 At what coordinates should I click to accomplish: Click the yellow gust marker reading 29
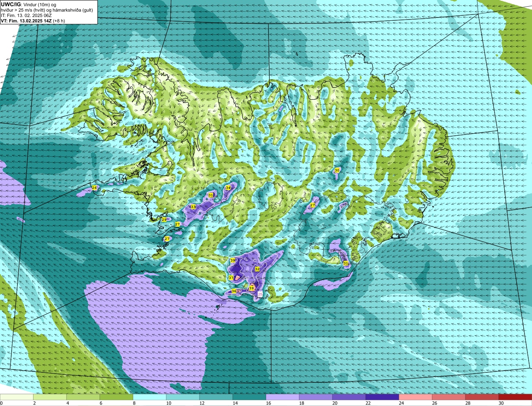pyautogui.click(x=164, y=220)
